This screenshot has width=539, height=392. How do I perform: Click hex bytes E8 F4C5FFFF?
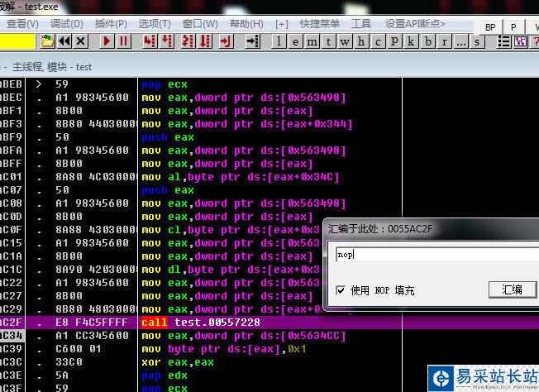92,323
